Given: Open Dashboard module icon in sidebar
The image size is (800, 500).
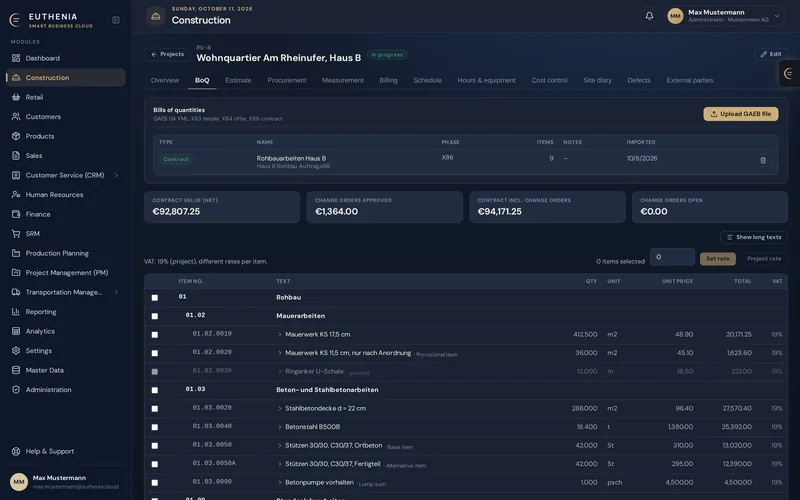Looking at the screenshot, I should tap(16, 58).
